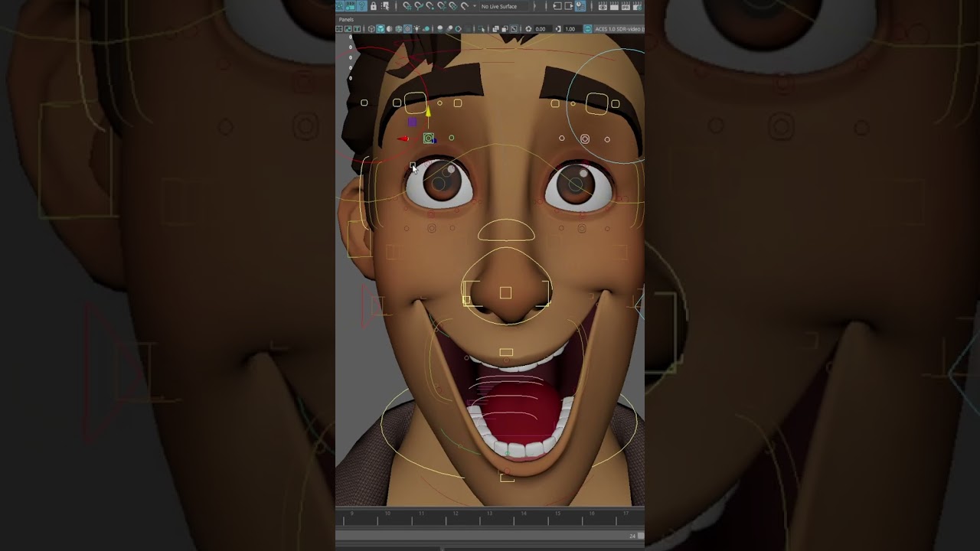
Task: Toggle the color management round icon
Action: tap(588, 29)
